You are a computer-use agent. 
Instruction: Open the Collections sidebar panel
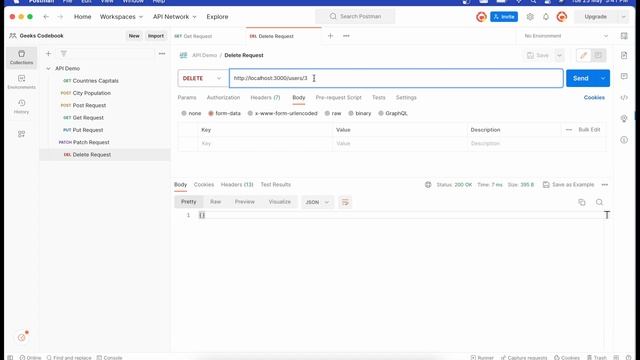pos(21,57)
